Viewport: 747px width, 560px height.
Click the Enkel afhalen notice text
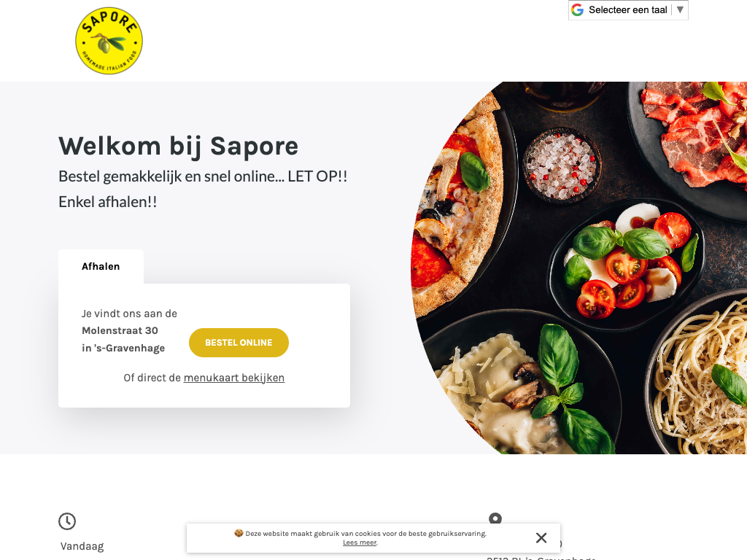[x=108, y=202]
